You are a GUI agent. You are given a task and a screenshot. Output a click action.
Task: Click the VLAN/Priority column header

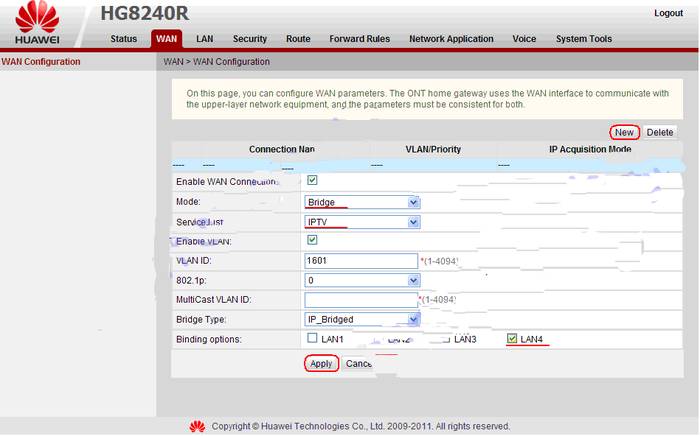(x=433, y=149)
